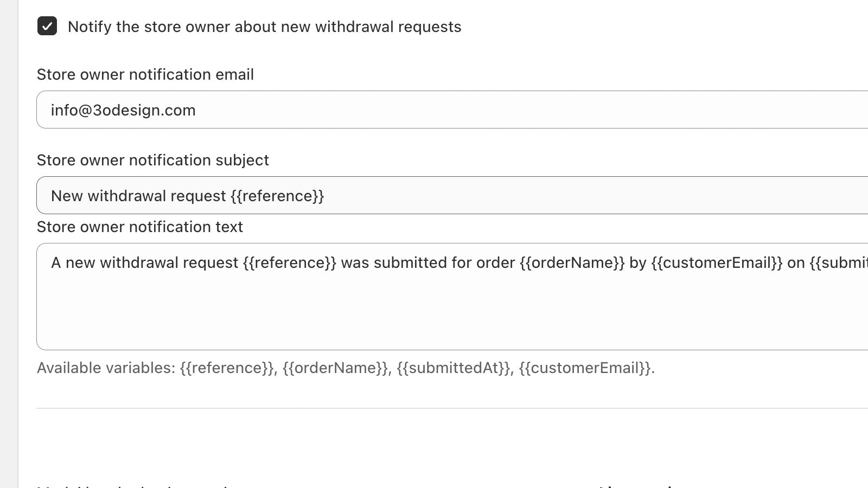Screen dimensions: 868x488
Task: Click {{submittedAt}} in the available variables list
Action: coord(454,368)
